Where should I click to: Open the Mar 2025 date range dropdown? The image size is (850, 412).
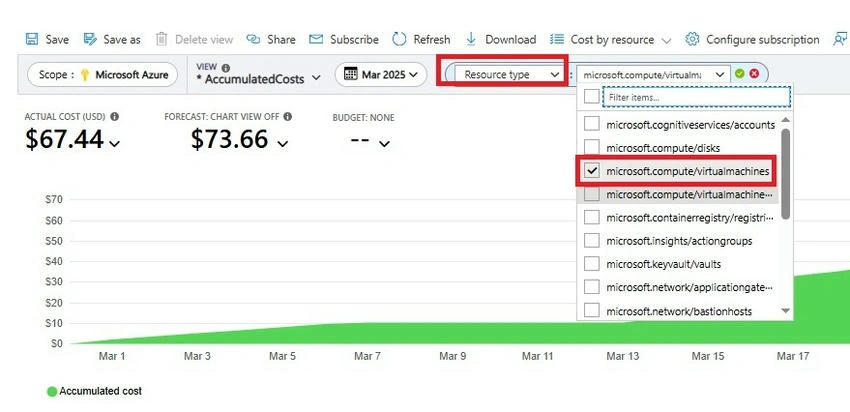pyautogui.click(x=382, y=74)
